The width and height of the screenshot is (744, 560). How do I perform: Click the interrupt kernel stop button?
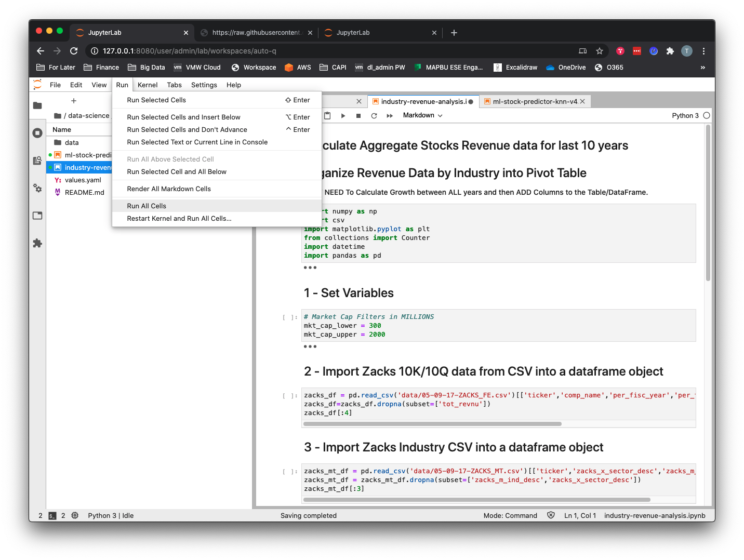click(358, 116)
